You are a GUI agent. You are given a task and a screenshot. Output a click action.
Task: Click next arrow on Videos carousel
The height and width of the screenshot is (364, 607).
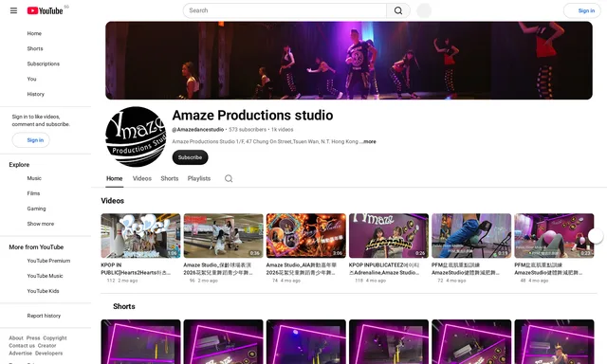point(596,236)
